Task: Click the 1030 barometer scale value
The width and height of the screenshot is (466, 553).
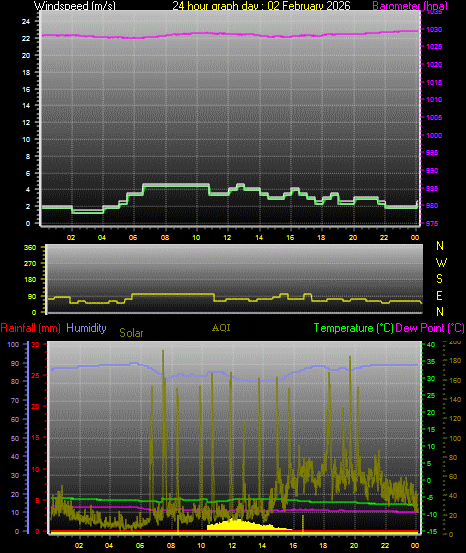Action: tap(434, 30)
